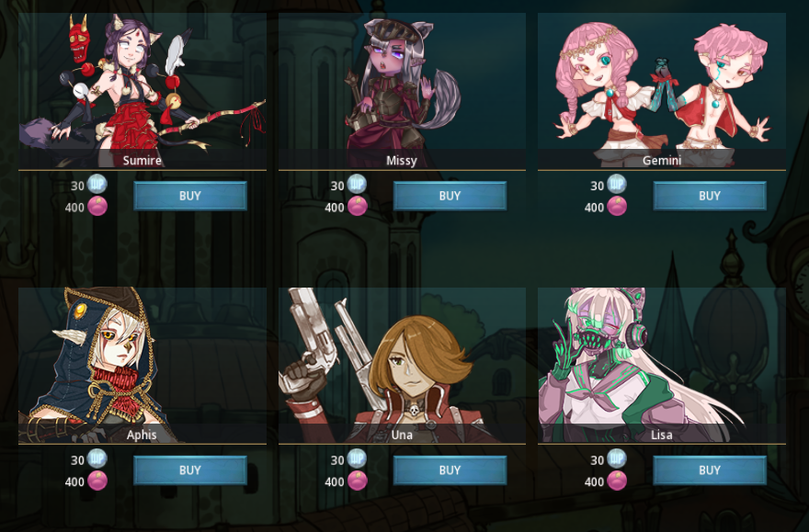Select Una's gunslinger portrait

[402, 365]
